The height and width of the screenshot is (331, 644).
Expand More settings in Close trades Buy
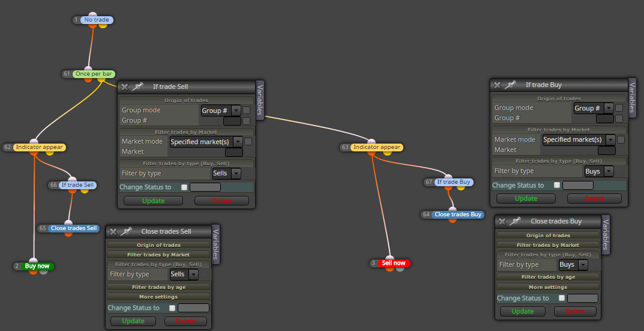pyautogui.click(x=548, y=287)
